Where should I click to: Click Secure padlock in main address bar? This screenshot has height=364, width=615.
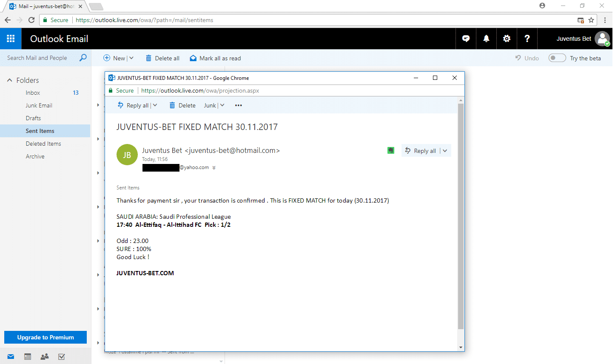tap(46, 20)
